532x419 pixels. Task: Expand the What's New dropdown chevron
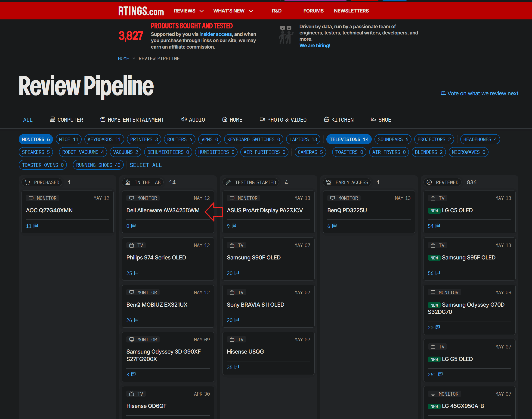[x=251, y=11]
